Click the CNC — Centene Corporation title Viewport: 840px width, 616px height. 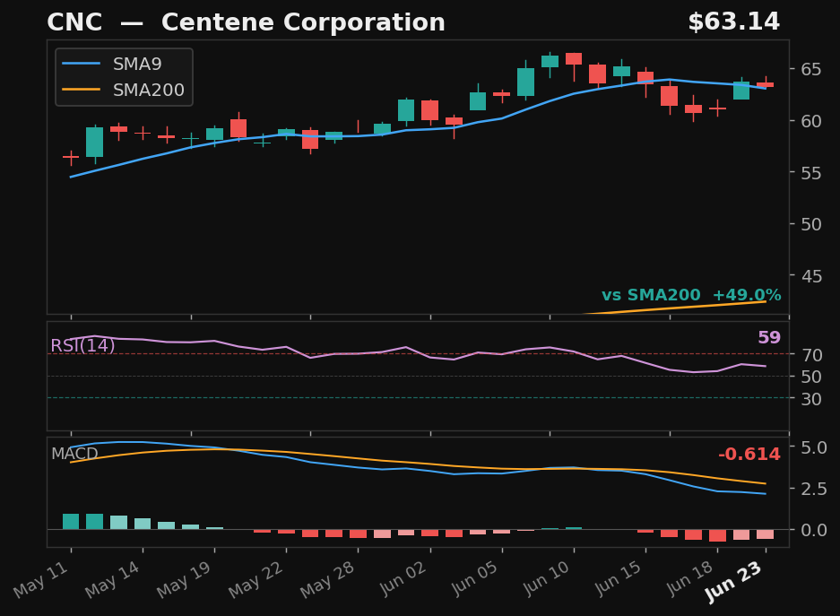point(246,22)
